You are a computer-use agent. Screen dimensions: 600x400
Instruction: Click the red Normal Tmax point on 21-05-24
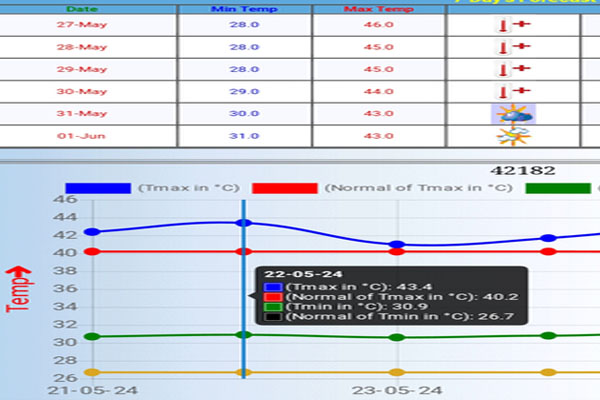point(92,251)
